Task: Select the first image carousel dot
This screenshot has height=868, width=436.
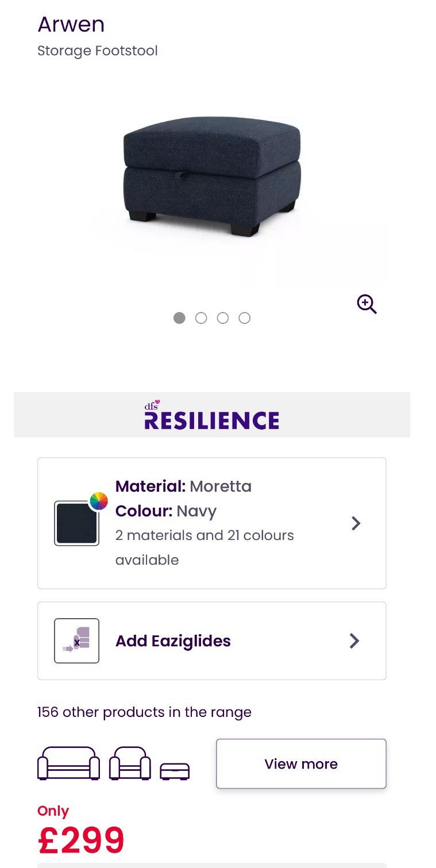Action: (x=179, y=318)
